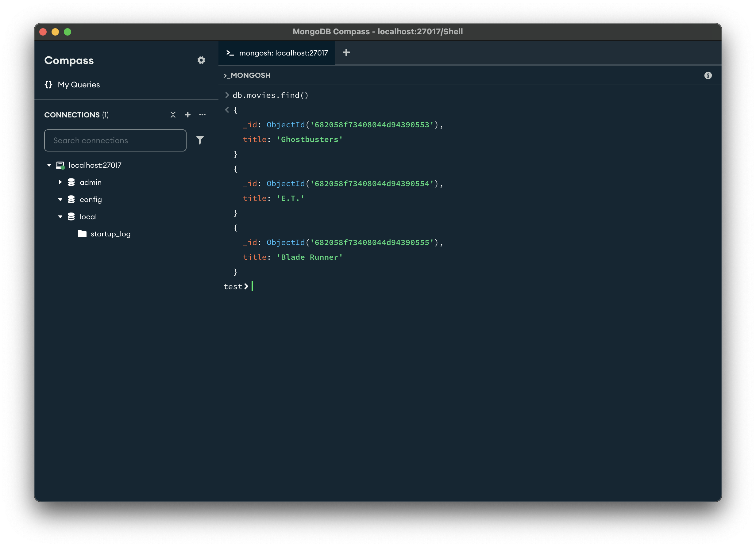Click the Compass title in sidebar
The height and width of the screenshot is (547, 756).
pos(69,61)
